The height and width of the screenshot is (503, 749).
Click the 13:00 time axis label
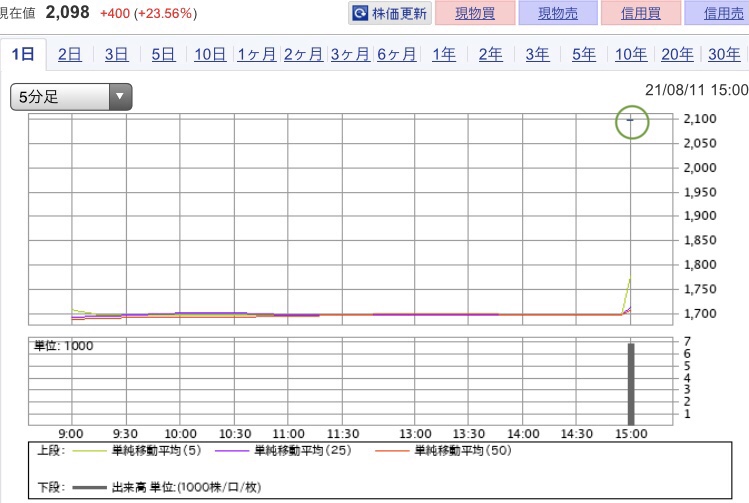coord(415,434)
